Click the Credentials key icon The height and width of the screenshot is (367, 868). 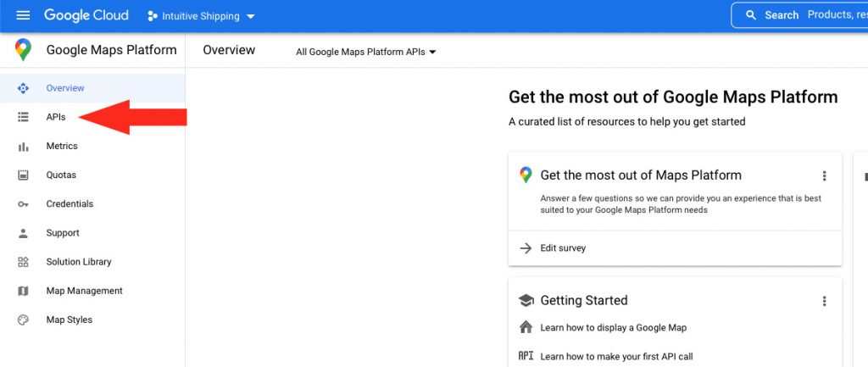[23, 204]
